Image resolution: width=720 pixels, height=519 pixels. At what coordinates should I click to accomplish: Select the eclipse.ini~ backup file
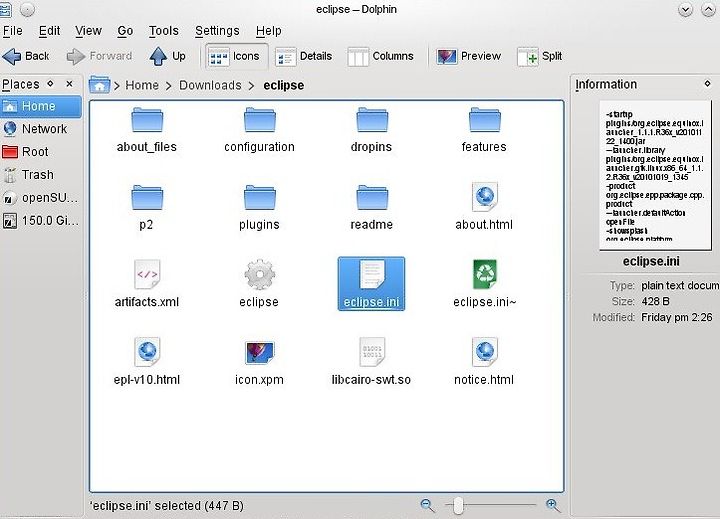pyautogui.click(x=484, y=285)
